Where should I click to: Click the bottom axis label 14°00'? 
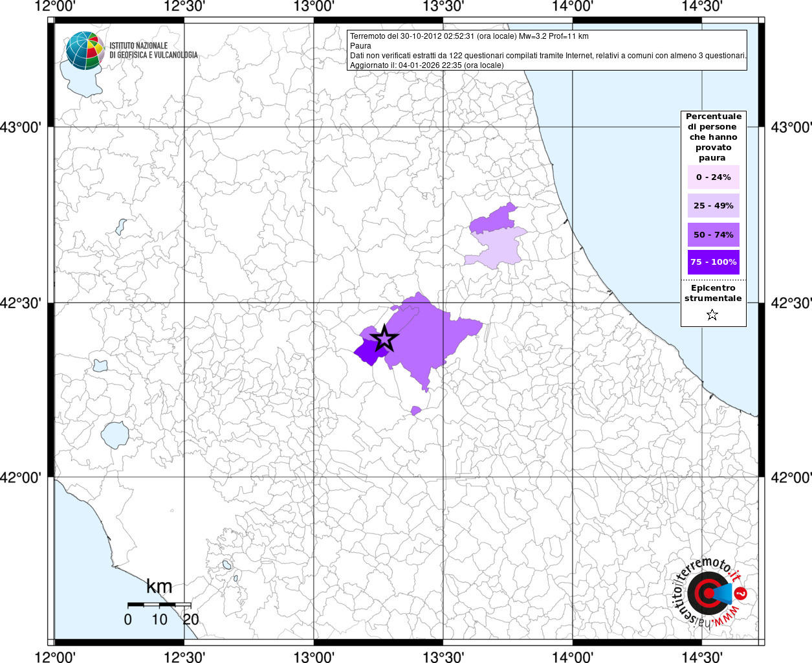pos(573,657)
